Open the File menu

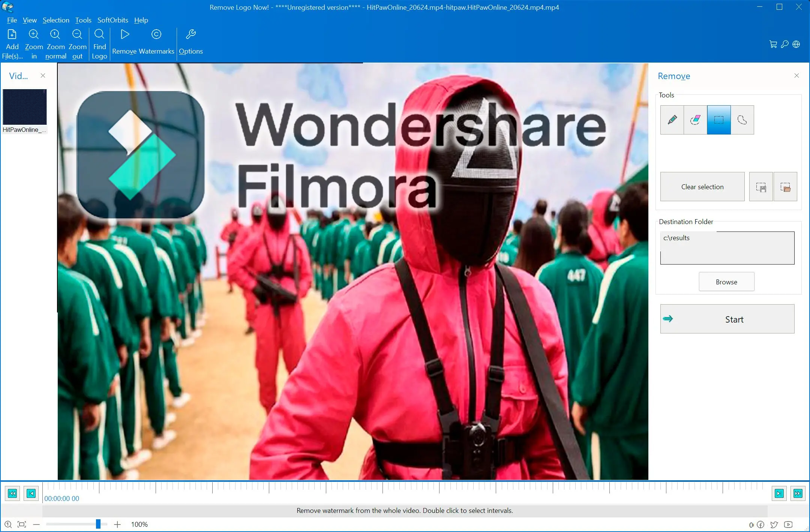tap(11, 19)
